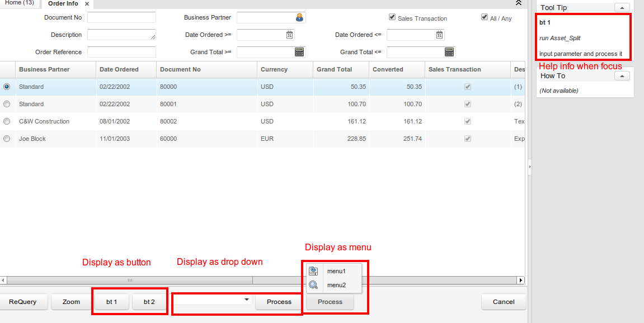This screenshot has height=323, width=644.
Task: Click the magnifier icon beside menu2
Action: (313, 285)
